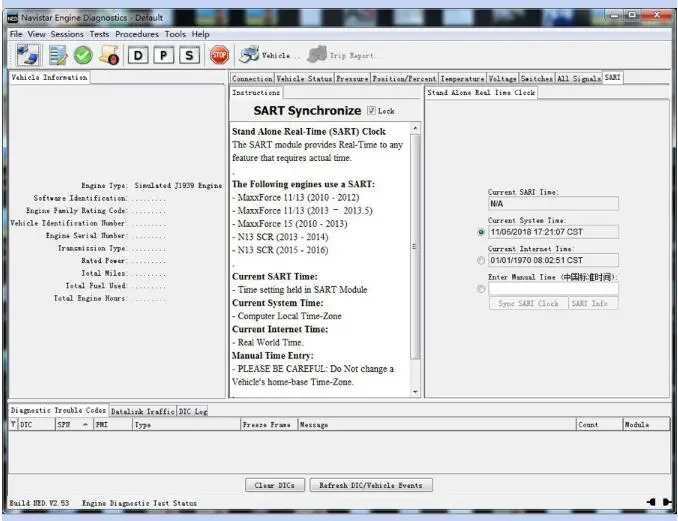Open the Tools menu
Viewport: 678px width, 521px height.
[175, 34]
